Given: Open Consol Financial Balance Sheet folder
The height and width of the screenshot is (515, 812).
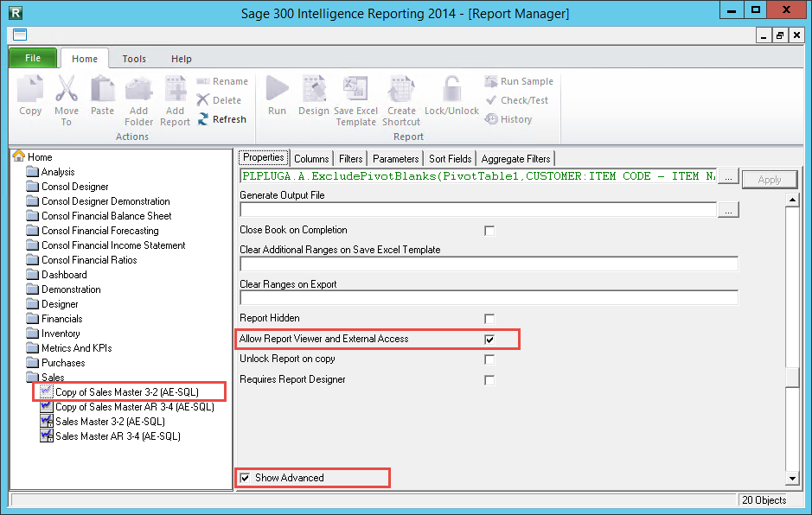Looking at the screenshot, I should [99, 216].
